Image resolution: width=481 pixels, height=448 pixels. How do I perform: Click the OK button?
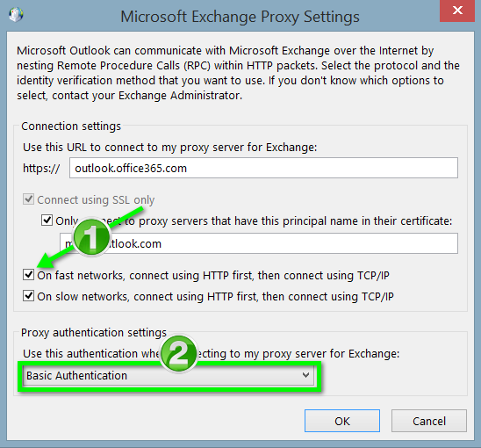click(x=342, y=421)
